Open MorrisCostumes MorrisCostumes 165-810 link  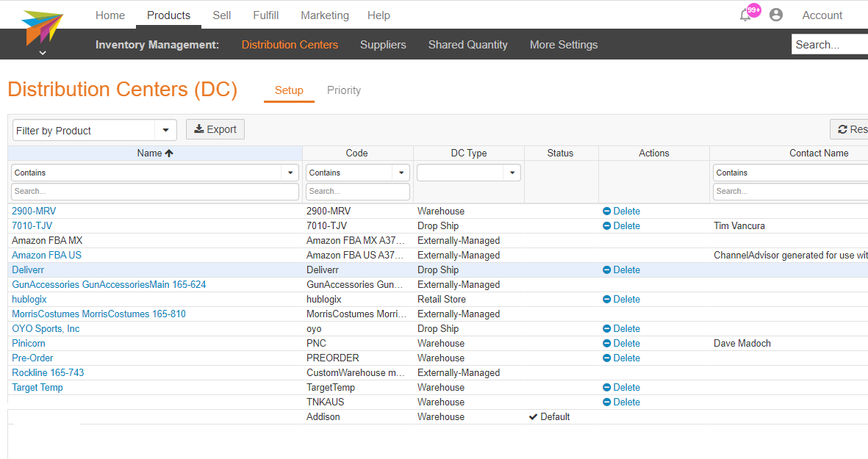tap(99, 314)
